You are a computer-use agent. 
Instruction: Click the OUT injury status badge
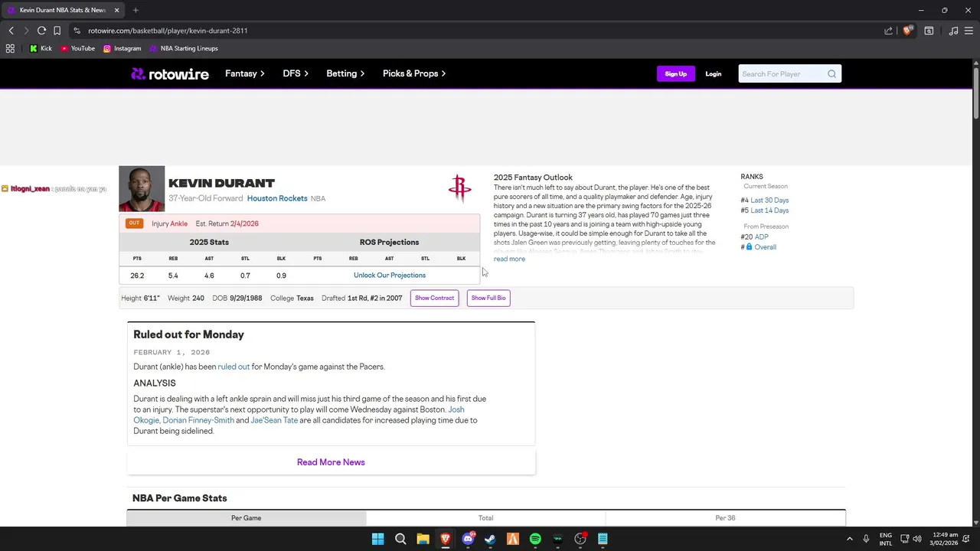[x=134, y=223]
